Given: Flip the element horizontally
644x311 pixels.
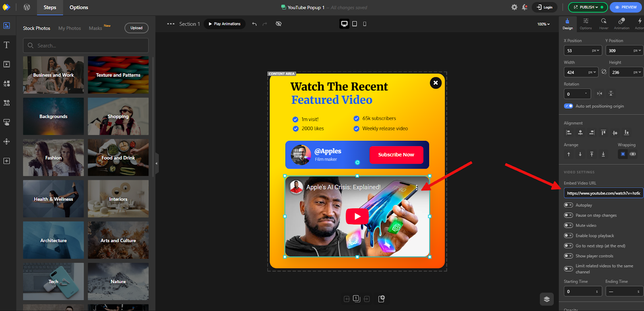Looking at the screenshot, I should click(599, 93).
